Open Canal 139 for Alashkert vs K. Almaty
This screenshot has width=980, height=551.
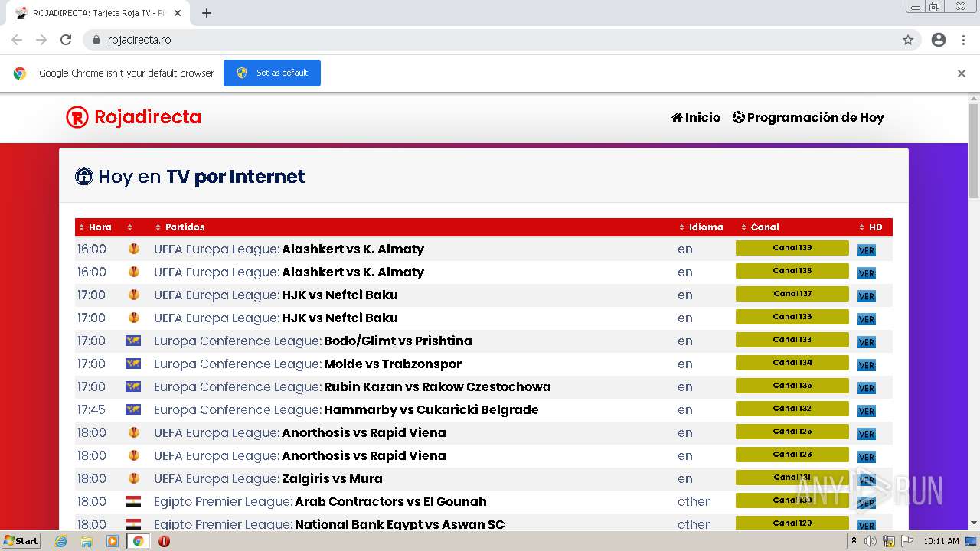(792, 248)
